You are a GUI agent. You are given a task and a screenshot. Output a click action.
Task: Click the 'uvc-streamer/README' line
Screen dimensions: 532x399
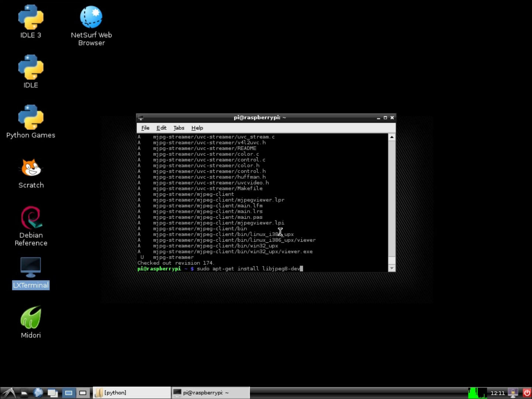[x=197, y=148]
